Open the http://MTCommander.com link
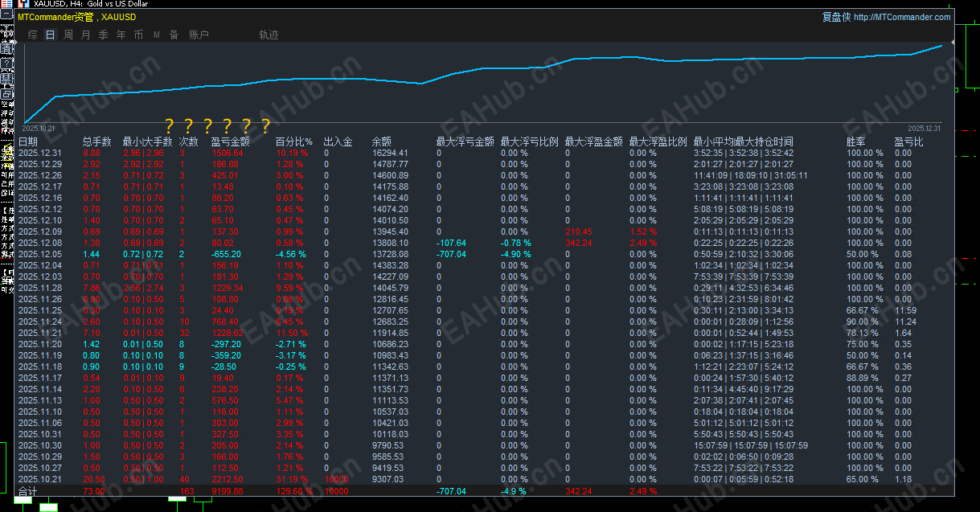The image size is (980, 512). point(902,17)
